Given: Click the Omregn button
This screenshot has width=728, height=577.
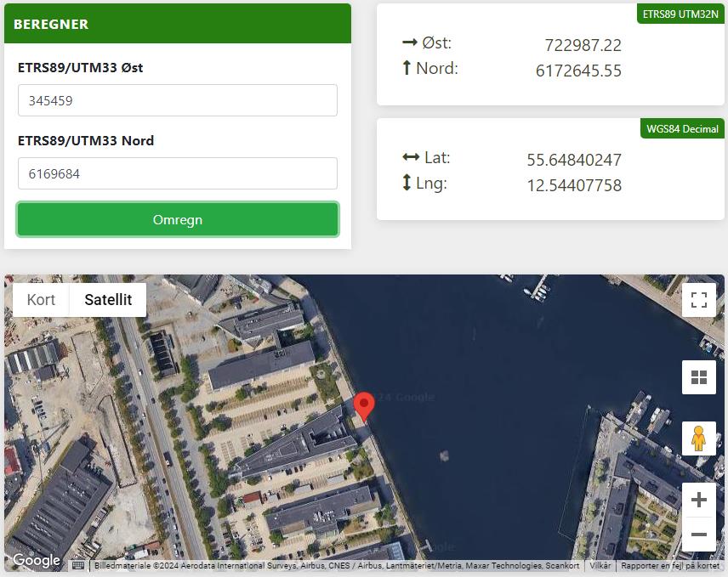Looking at the screenshot, I should [x=178, y=219].
